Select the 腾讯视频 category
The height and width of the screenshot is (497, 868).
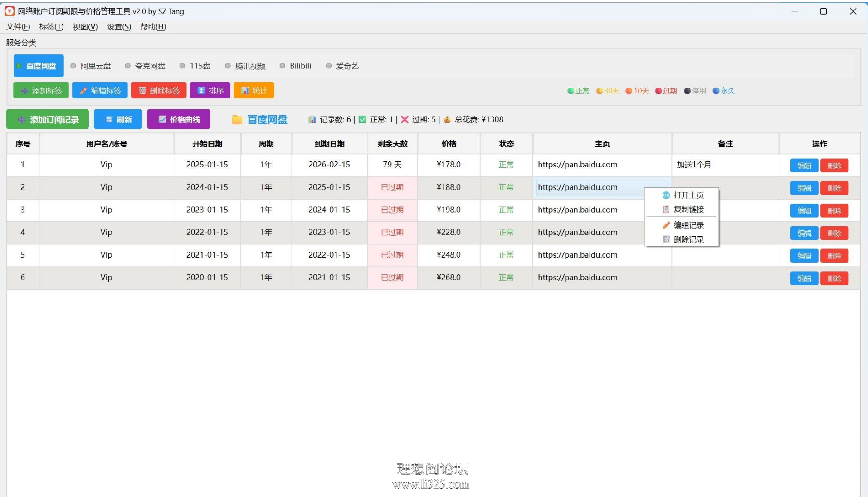point(245,66)
